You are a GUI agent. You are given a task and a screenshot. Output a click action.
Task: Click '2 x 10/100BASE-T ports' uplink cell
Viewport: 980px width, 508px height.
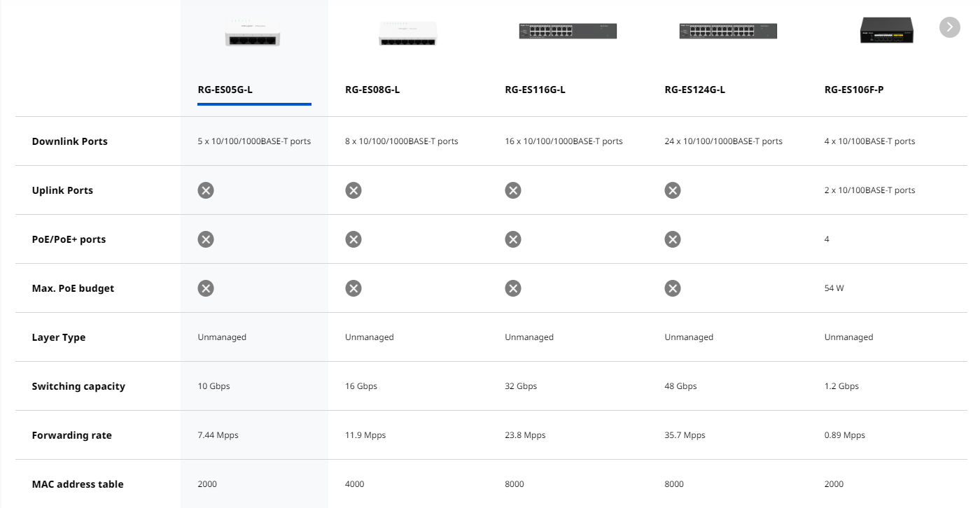870,190
